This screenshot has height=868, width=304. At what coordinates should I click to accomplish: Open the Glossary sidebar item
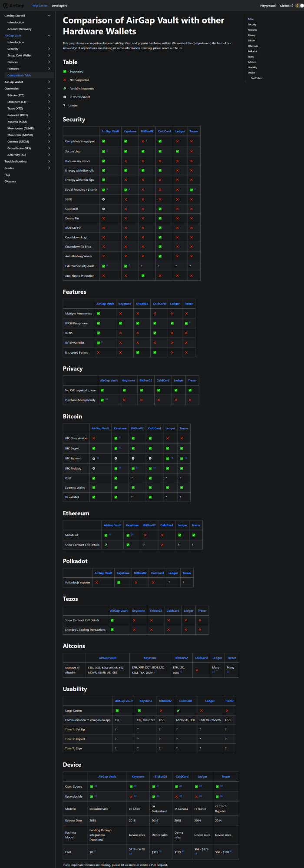pos(10,181)
